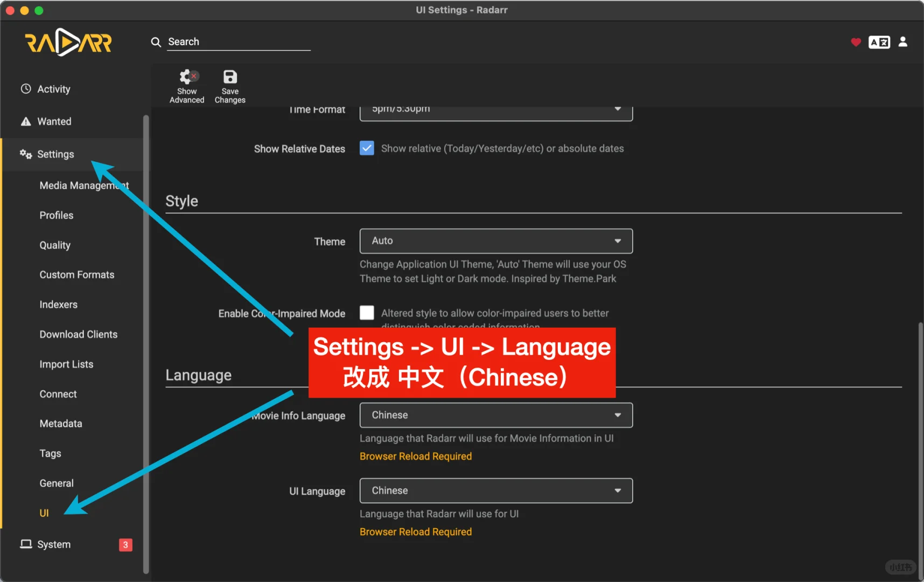
Task: Click Show Advanced gear icon
Action: click(187, 77)
